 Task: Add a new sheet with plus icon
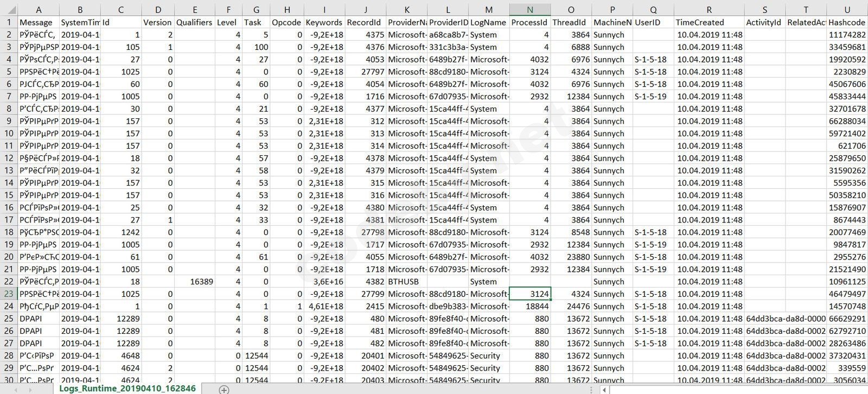(x=224, y=389)
